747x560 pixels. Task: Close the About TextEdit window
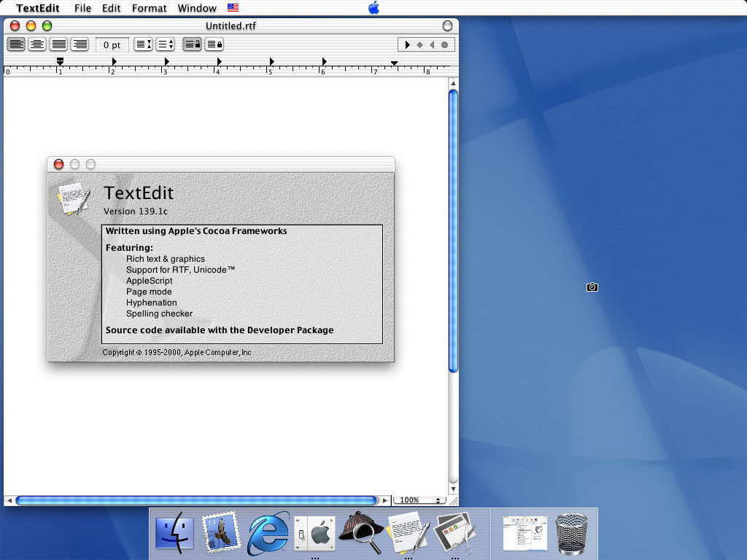point(58,164)
